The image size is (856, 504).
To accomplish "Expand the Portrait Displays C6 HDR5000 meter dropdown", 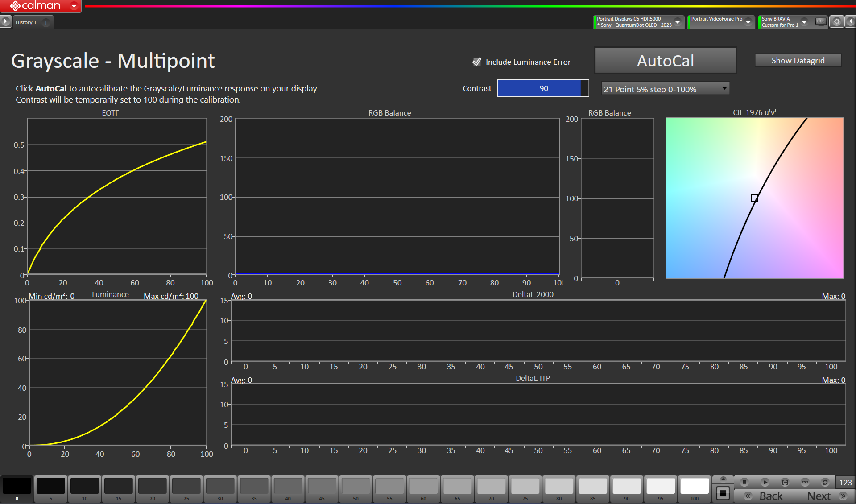I will (x=678, y=22).
